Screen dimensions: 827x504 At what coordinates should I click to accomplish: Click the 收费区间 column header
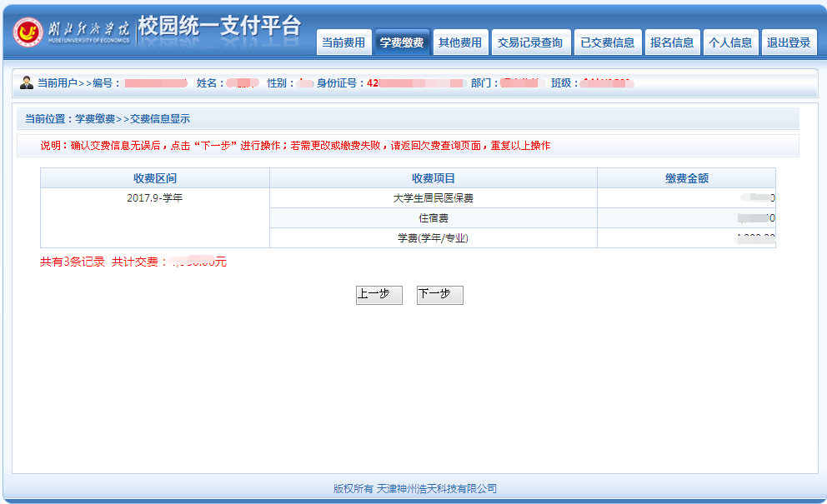155,178
